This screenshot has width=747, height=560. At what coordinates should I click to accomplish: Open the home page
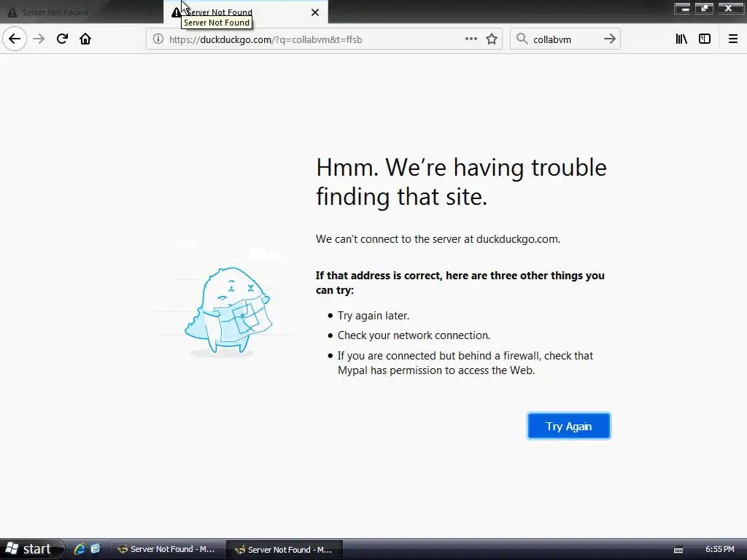[85, 39]
